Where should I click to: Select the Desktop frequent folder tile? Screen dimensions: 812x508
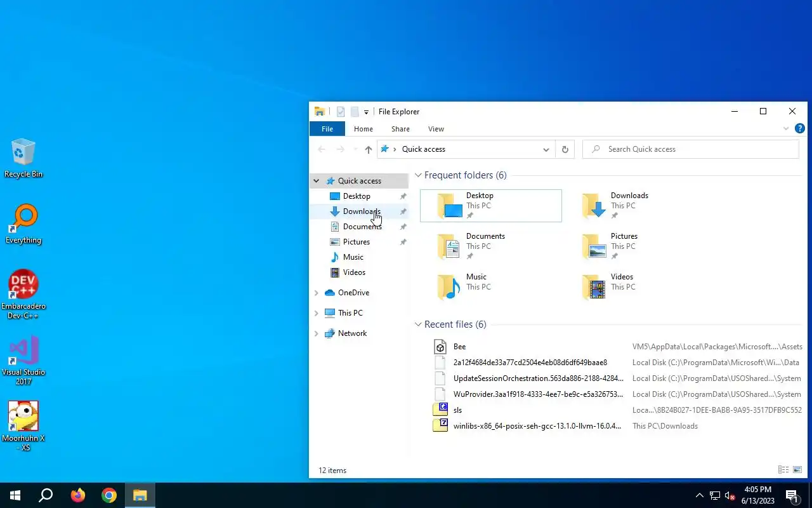coord(491,206)
